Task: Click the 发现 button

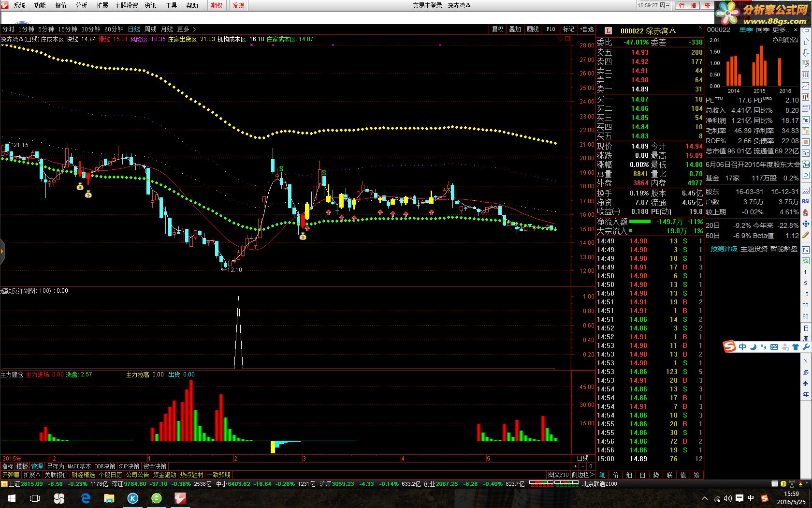Action: [x=238, y=5]
